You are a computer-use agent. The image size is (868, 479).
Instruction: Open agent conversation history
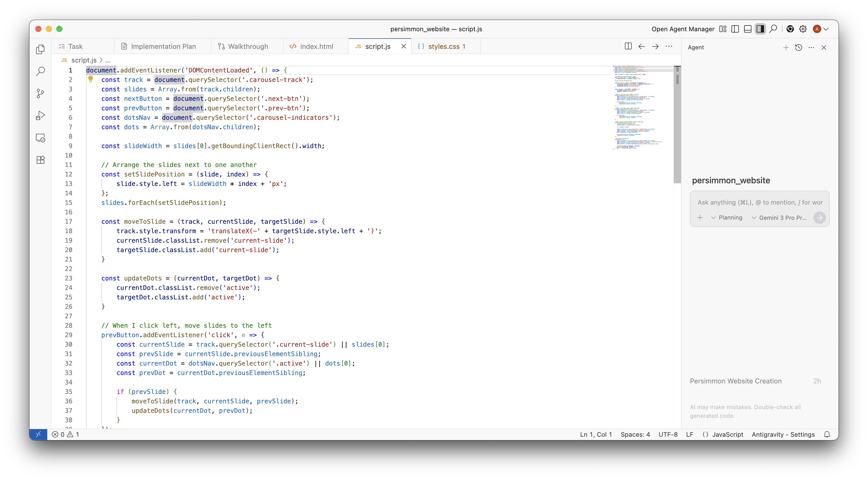pyautogui.click(x=798, y=48)
